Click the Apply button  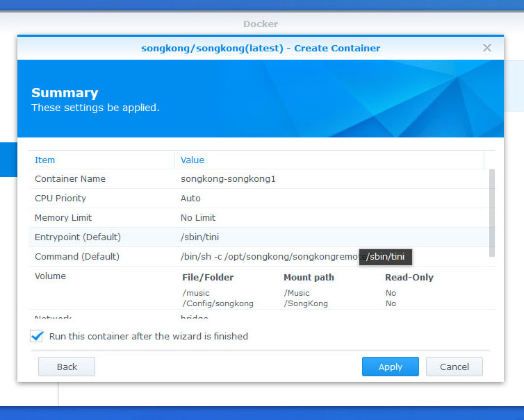coord(391,367)
